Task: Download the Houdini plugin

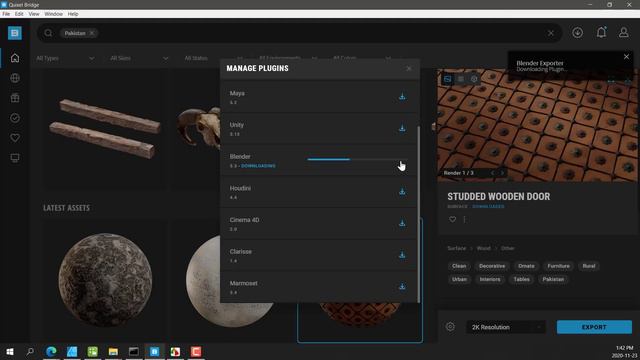Action: [402, 191]
